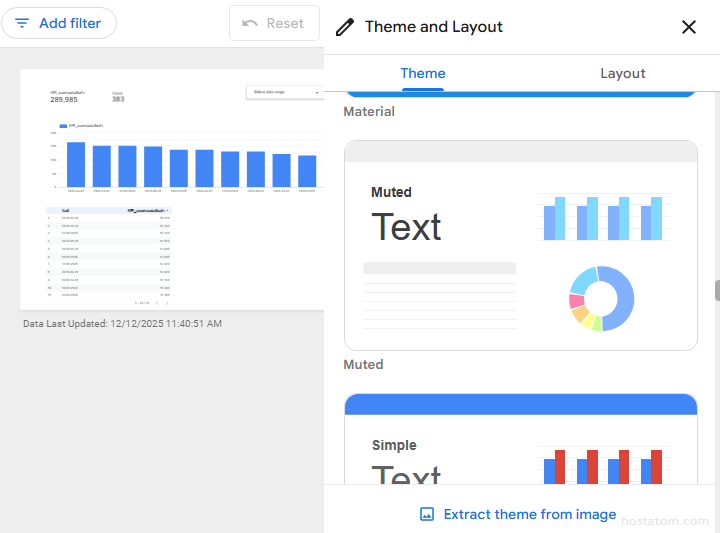Click the theme panel vertical scrollbar handle
The image size is (720, 533).
point(716,290)
